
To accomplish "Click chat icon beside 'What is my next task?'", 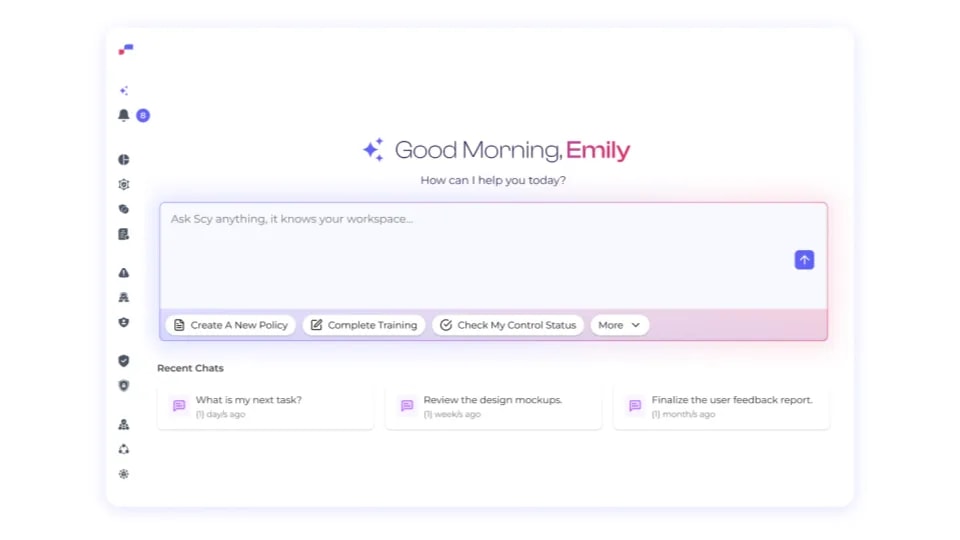I will pos(179,405).
